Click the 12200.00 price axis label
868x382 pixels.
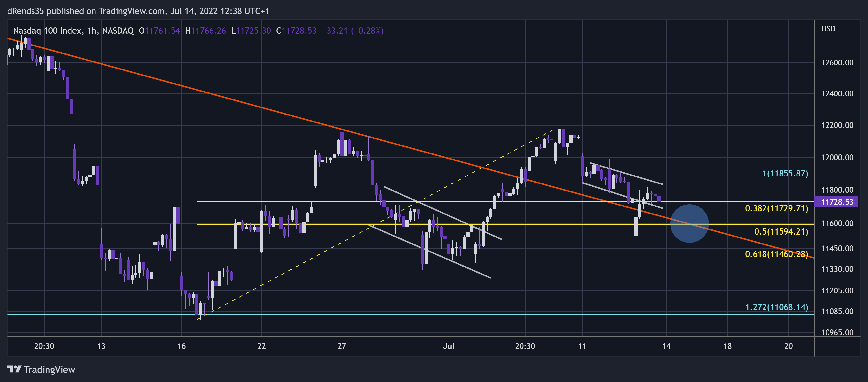(837, 125)
